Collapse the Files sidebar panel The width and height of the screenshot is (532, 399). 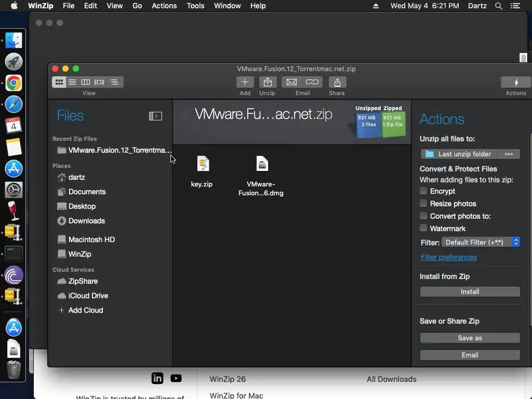click(155, 116)
